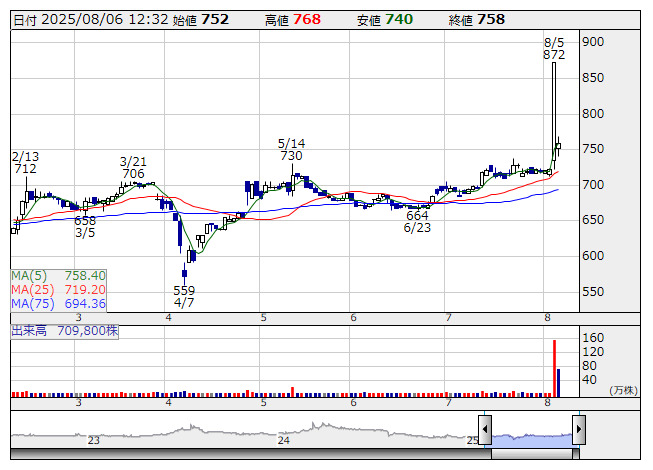
Task: Click the 24 year marker in the overview
Action: [x=284, y=440]
